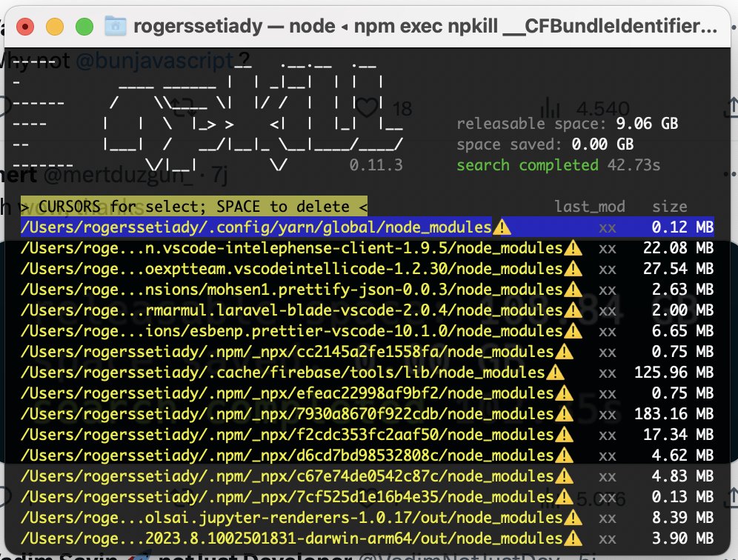Click warning icon on f2cdc353fc2aaf50 row
Viewport: 738px width, 560px height.
564,434
